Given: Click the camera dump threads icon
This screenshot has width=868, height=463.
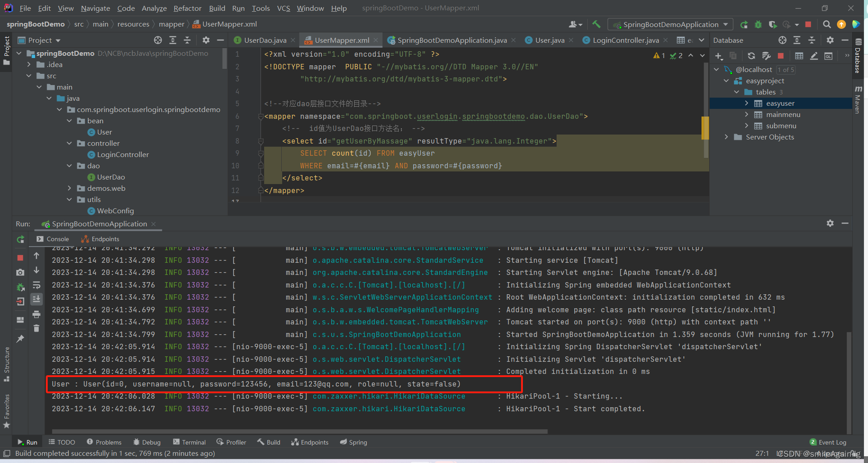Looking at the screenshot, I should click(x=20, y=272).
